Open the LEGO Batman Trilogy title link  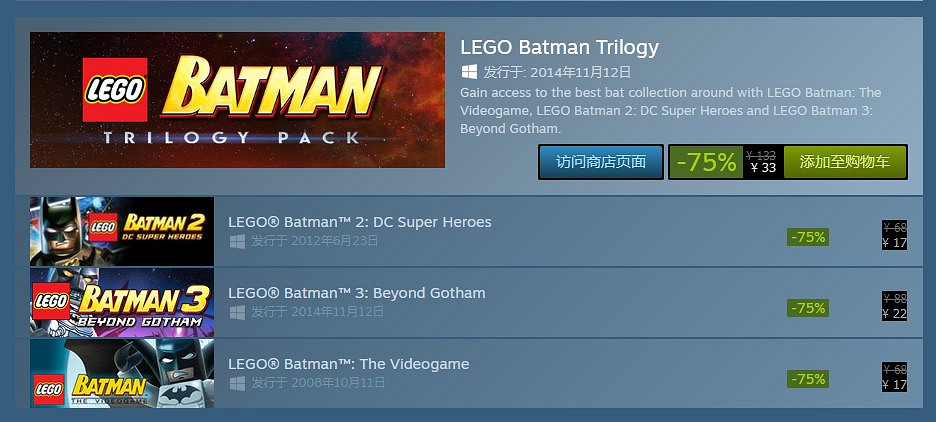pos(559,48)
